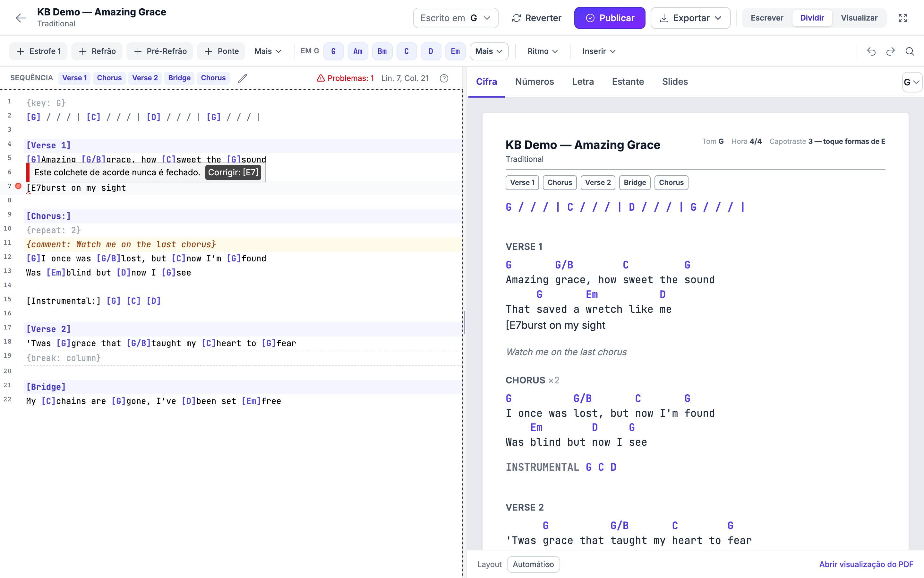Open the preview key G dropdown

tap(912, 82)
